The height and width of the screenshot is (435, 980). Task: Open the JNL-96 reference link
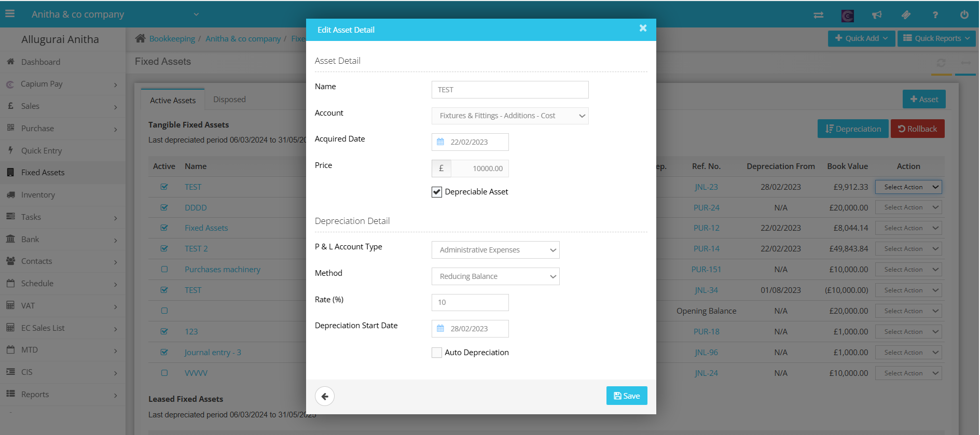pos(706,353)
